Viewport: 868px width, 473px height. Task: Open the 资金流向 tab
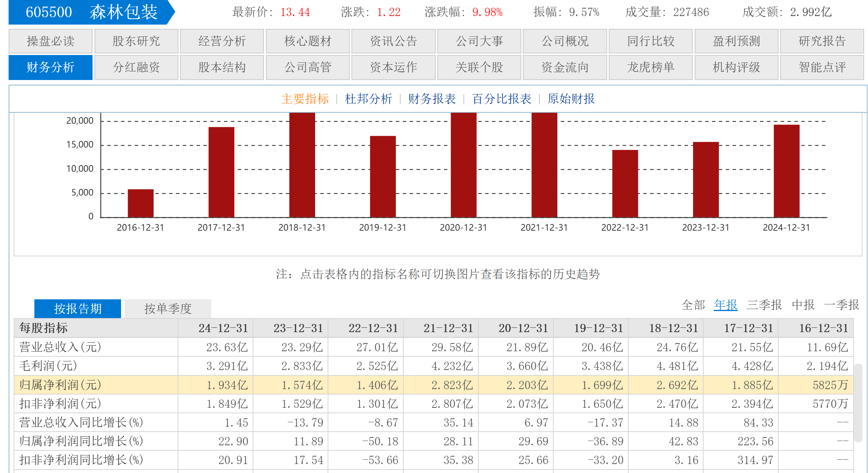[565, 67]
